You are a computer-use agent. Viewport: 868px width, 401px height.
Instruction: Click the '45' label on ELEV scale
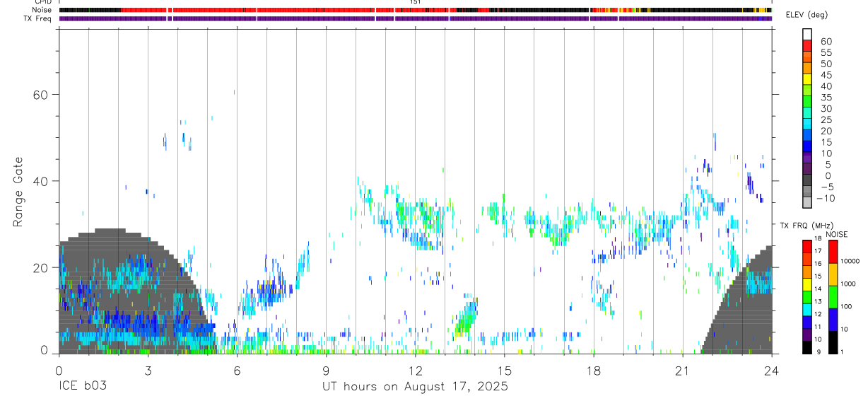click(x=826, y=75)
